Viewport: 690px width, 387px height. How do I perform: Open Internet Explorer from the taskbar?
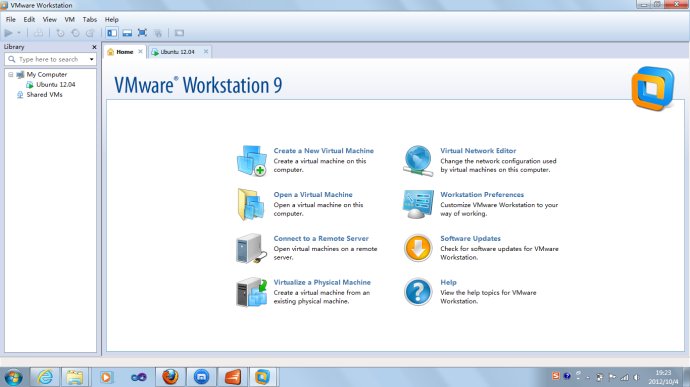(x=44, y=377)
